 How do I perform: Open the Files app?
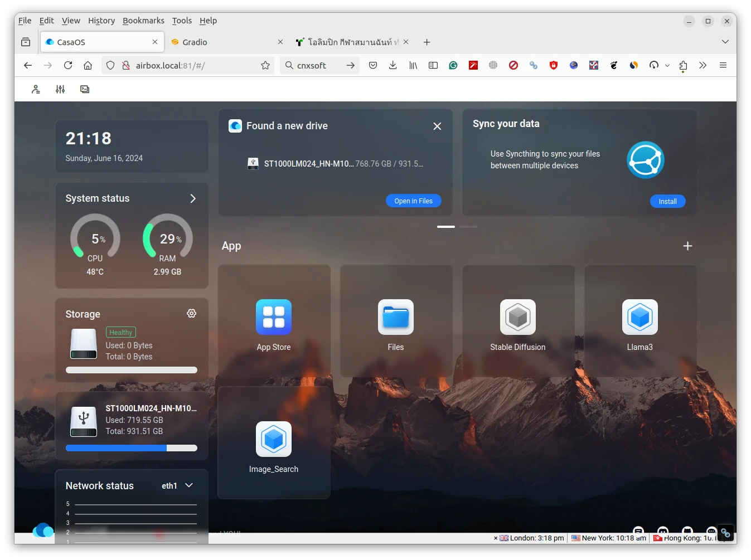(396, 317)
